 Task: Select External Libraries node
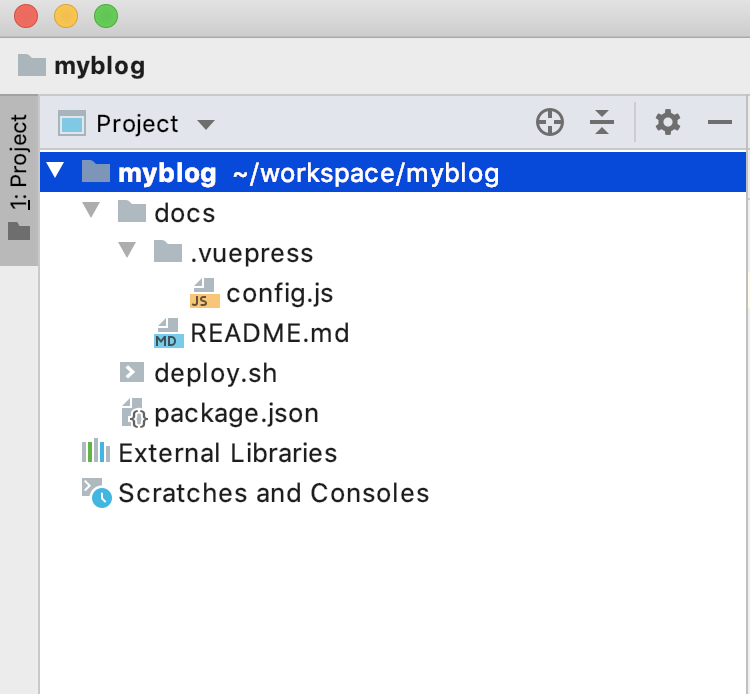(392, 453)
